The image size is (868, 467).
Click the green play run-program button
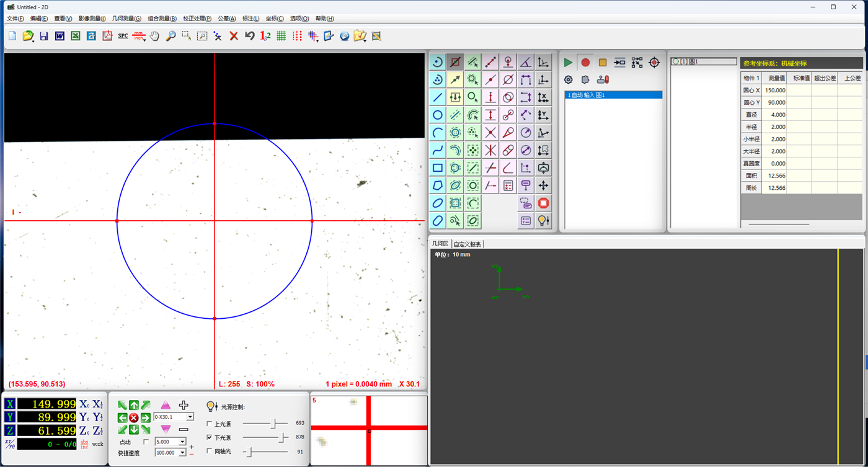568,63
